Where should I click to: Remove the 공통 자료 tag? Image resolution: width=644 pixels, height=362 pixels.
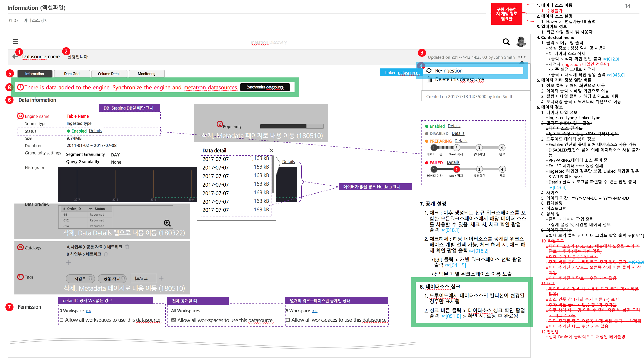click(x=123, y=278)
